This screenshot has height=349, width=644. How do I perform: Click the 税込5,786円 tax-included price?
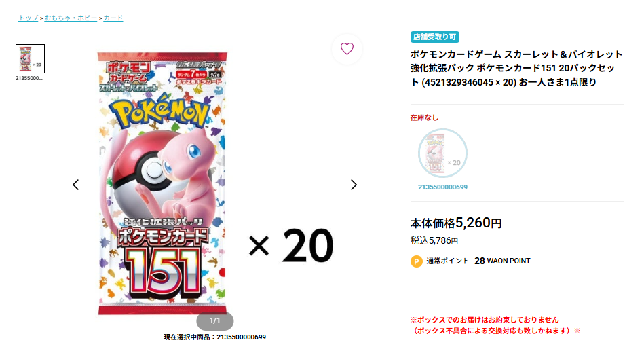[434, 240]
